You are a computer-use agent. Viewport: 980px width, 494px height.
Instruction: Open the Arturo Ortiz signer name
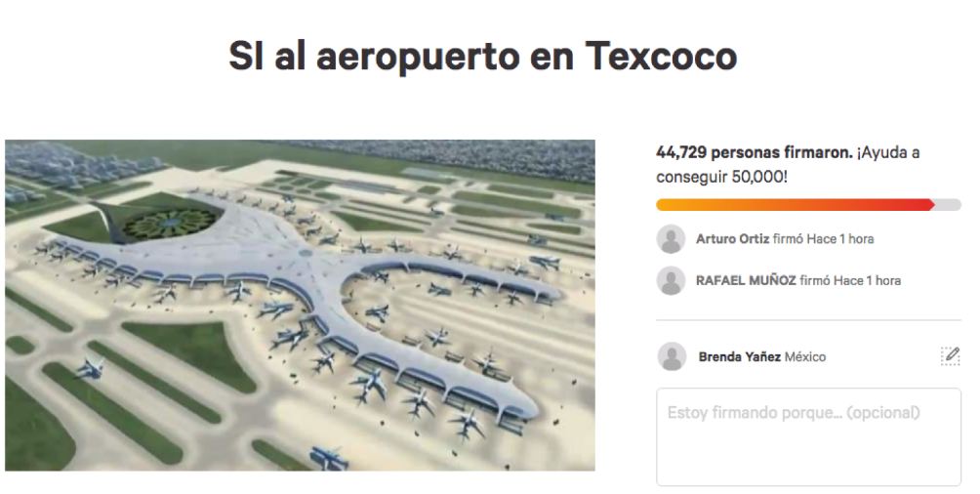click(732, 239)
